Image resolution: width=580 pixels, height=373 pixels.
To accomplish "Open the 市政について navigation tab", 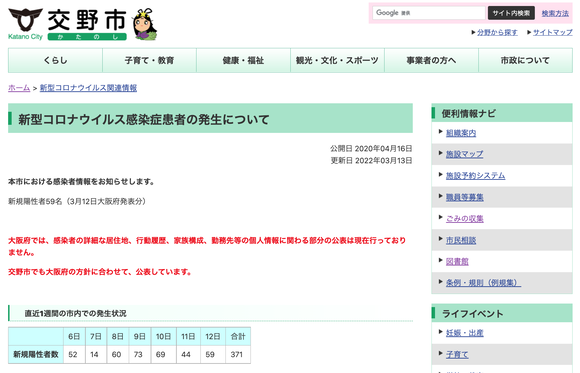I will (x=525, y=60).
